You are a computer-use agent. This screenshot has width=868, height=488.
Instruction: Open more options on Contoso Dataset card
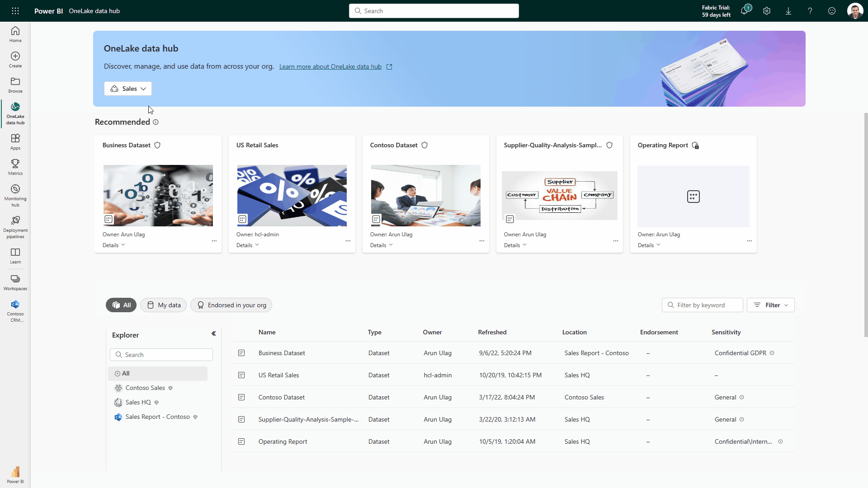click(x=482, y=241)
